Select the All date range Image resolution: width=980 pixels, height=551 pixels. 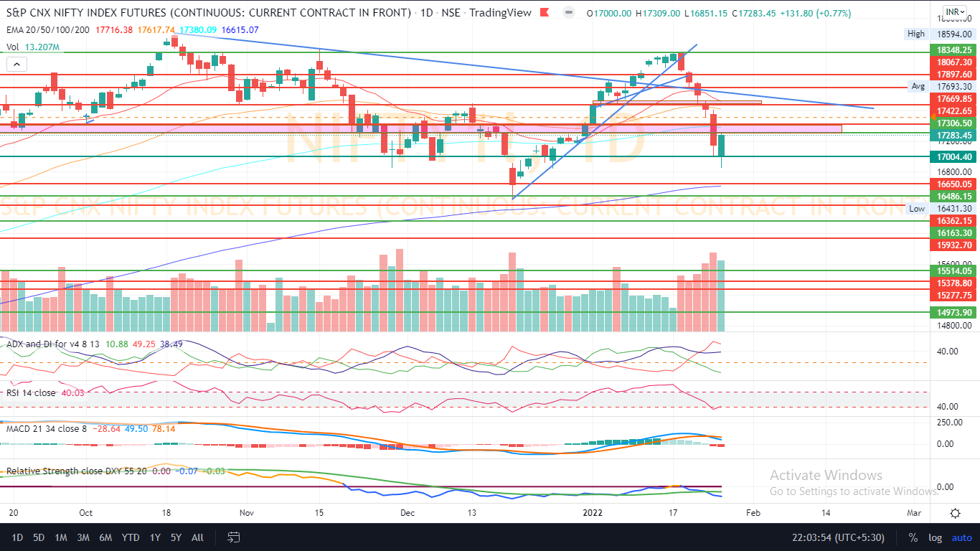tap(198, 537)
